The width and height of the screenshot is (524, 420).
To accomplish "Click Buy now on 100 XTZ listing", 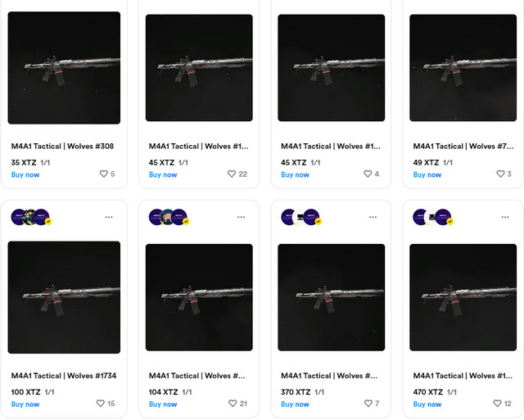I will pos(25,404).
